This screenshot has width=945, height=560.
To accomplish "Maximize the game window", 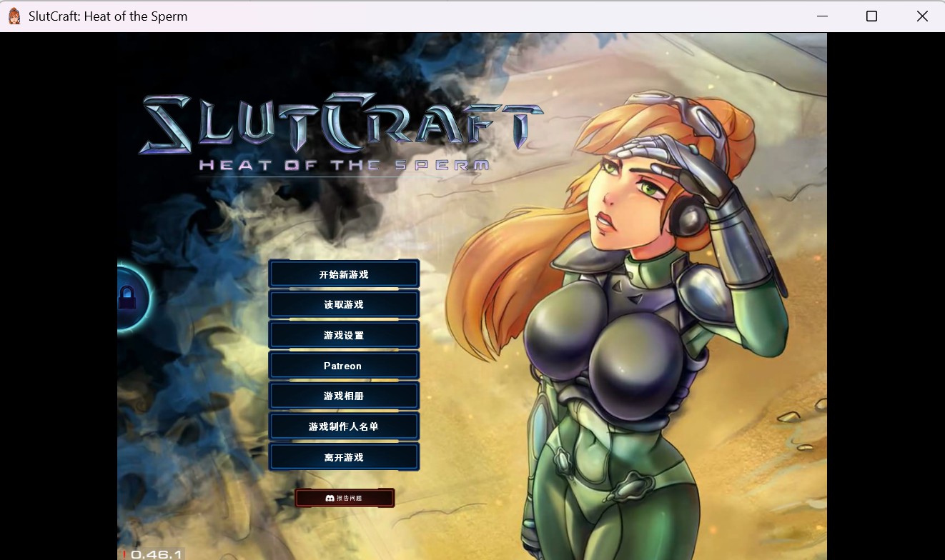I will pos(871,16).
